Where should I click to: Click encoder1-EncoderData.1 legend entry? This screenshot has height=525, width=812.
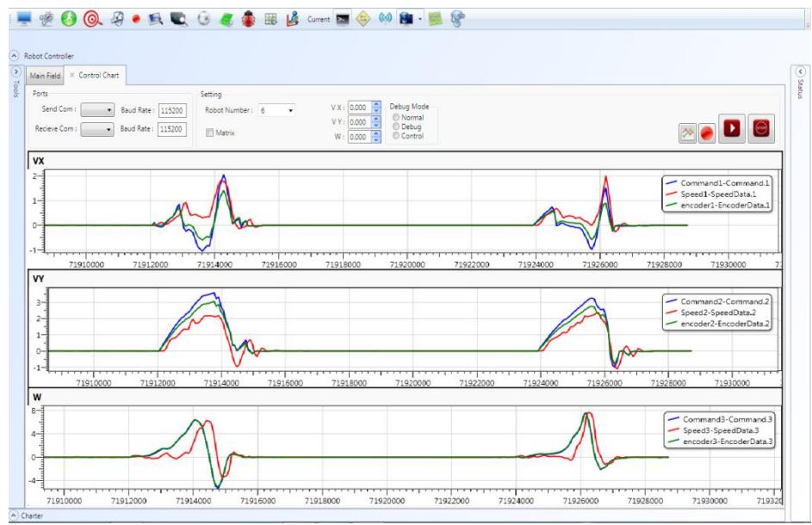point(718,206)
